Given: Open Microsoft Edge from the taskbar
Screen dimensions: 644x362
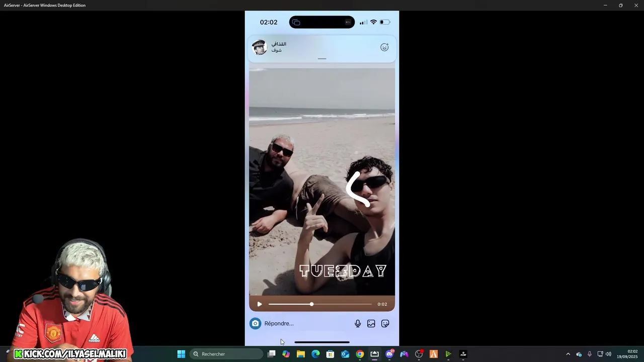Looking at the screenshot, I should [x=315, y=354].
